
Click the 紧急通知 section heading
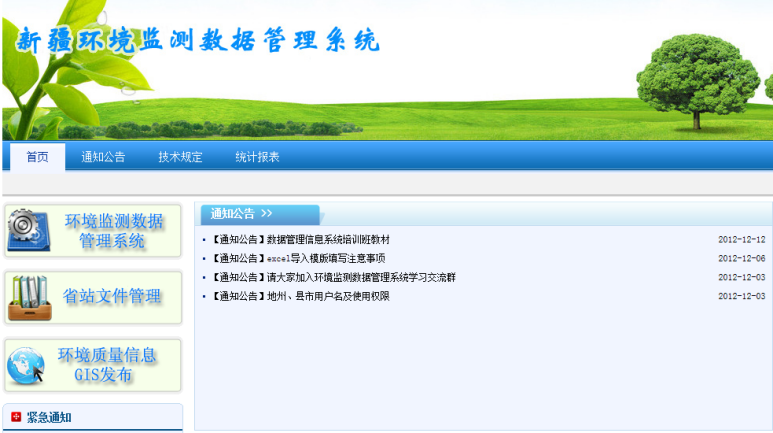(x=49, y=417)
